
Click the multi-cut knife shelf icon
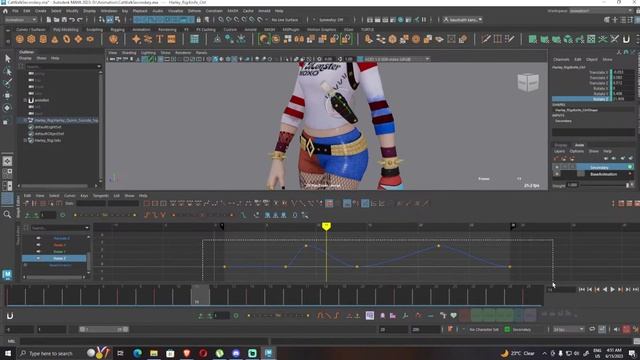click(486, 39)
